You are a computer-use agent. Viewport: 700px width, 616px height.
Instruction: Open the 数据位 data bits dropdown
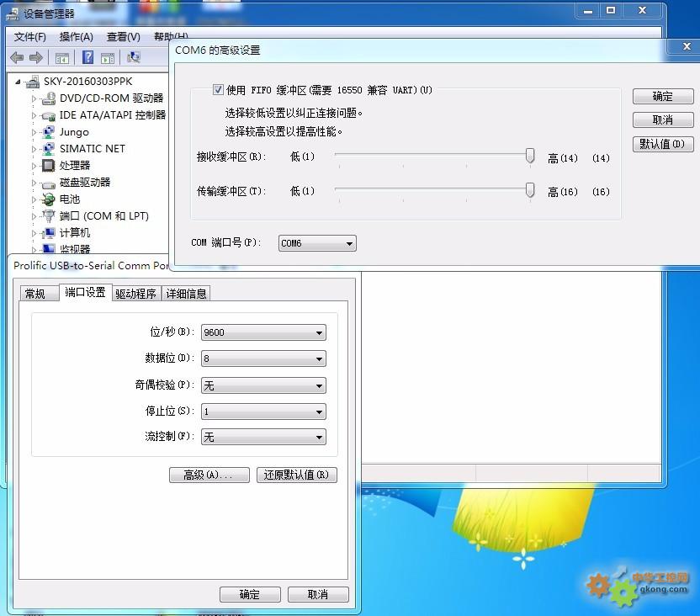click(263, 358)
